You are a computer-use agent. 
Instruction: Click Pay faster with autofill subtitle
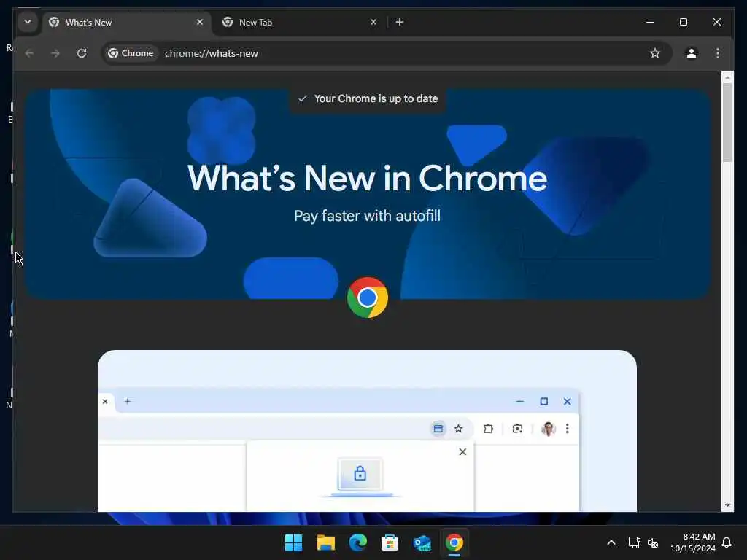(x=368, y=216)
